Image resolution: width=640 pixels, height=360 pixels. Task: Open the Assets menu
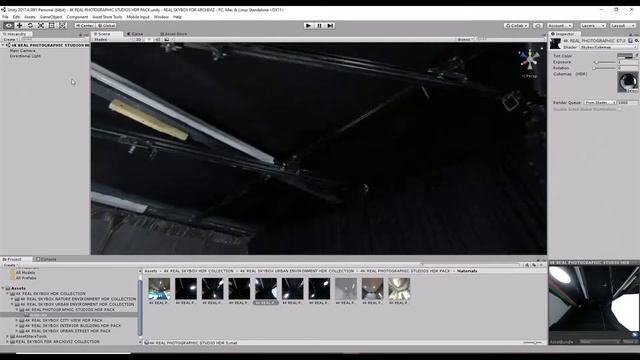pyautogui.click(x=30, y=17)
